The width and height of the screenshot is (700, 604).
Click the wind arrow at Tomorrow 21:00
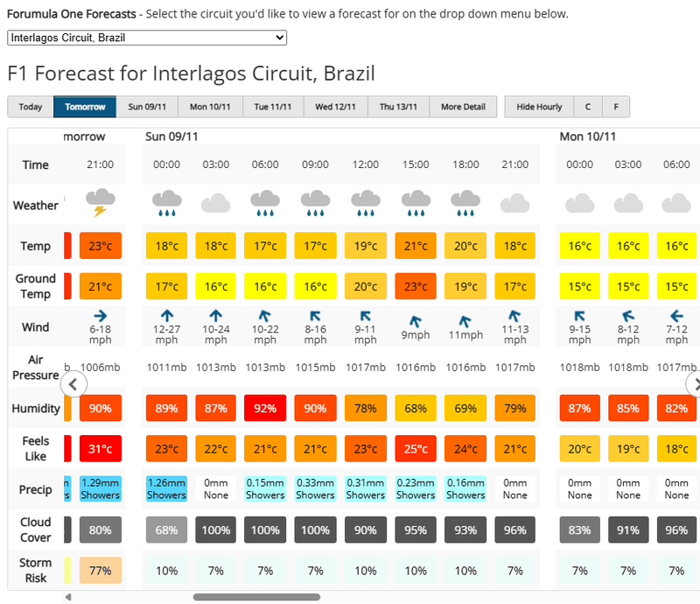pos(100,314)
